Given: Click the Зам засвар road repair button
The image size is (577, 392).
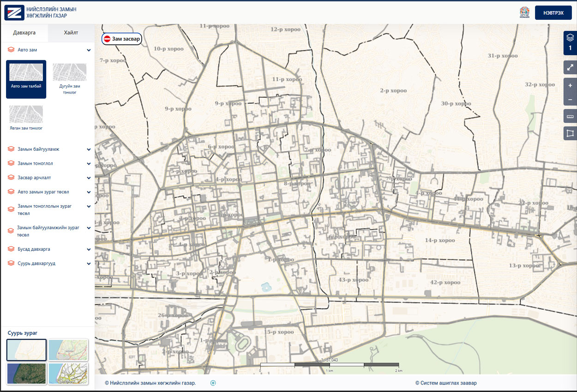Looking at the screenshot, I should 122,39.
